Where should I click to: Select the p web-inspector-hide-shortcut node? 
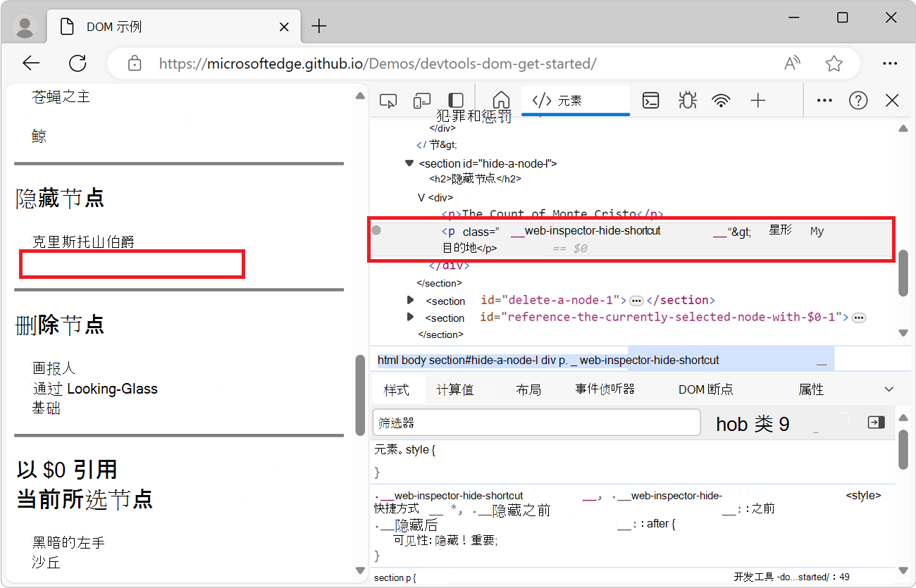(631, 239)
